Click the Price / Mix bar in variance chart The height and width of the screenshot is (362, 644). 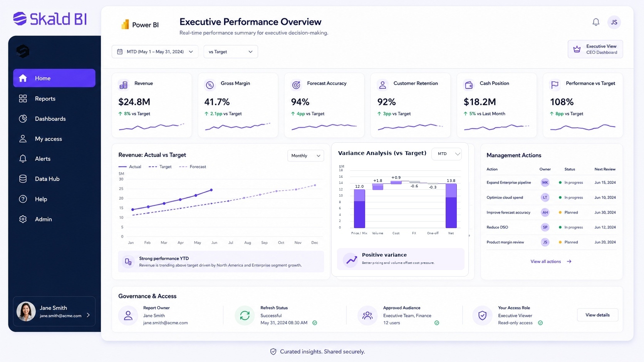359,209
